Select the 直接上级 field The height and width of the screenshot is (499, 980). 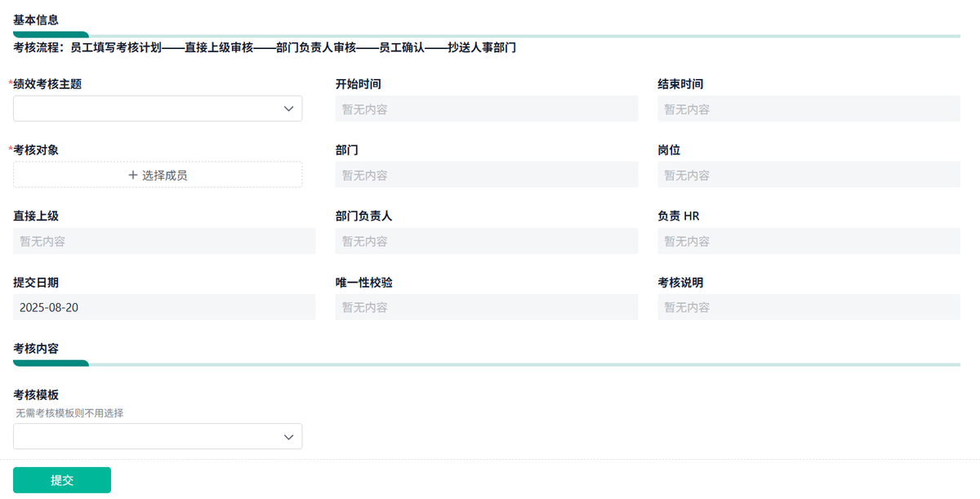click(x=164, y=241)
